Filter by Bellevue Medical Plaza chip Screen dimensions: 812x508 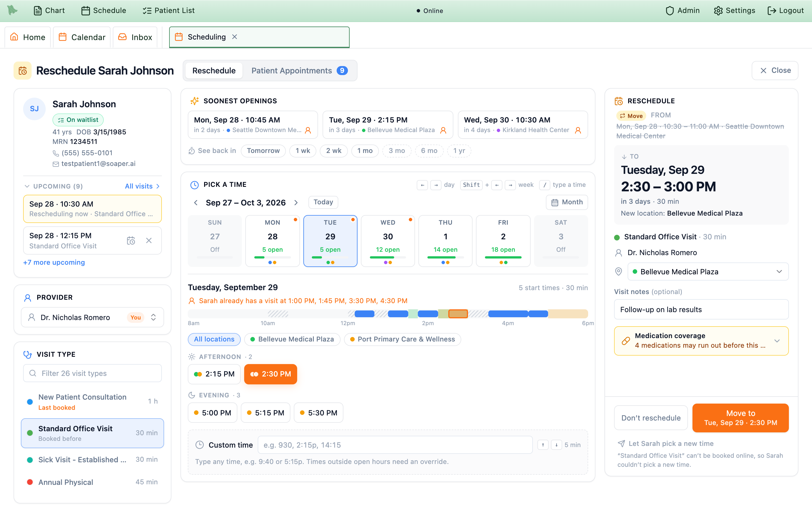point(292,339)
